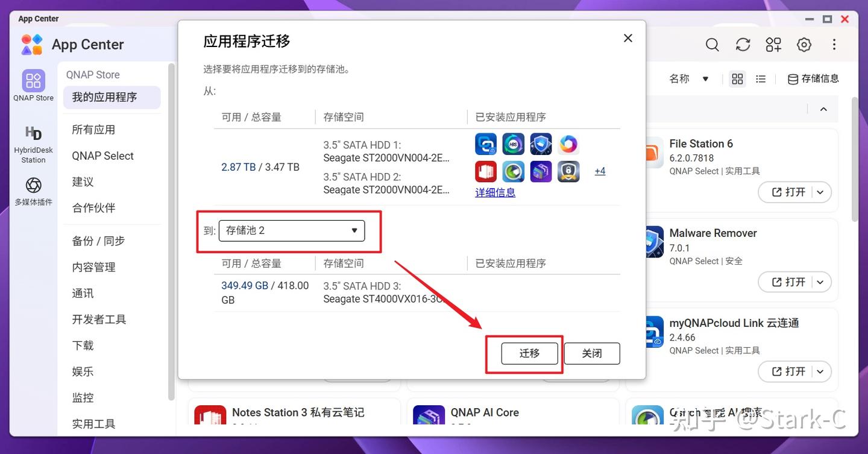Screen dimensions: 868x454
Task: Collapse the app section with the chevron
Action: tap(823, 110)
